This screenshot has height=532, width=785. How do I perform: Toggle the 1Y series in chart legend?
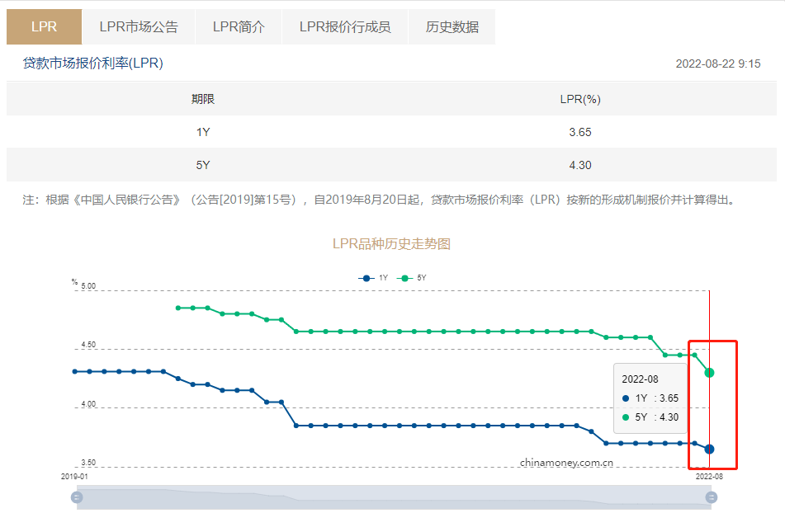[x=373, y=278]
